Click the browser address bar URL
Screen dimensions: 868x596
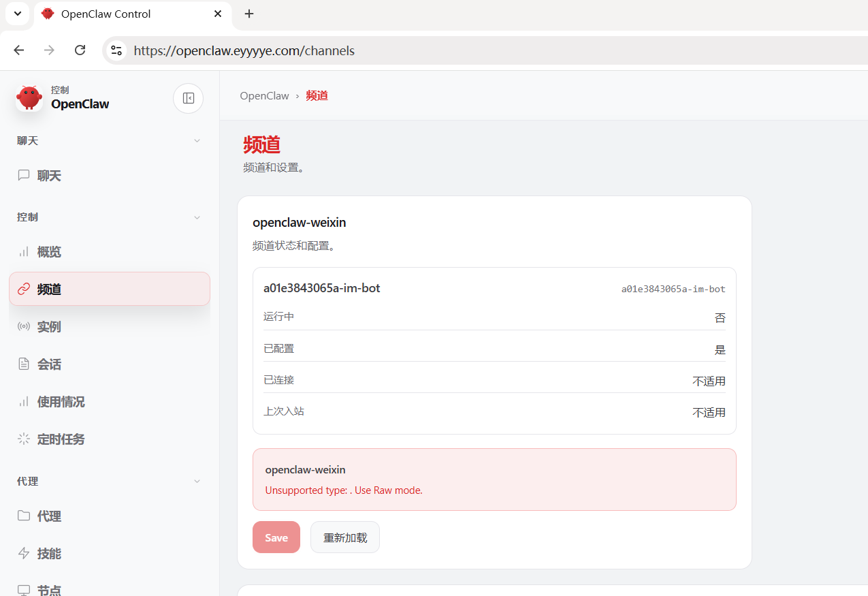[244, 50]
